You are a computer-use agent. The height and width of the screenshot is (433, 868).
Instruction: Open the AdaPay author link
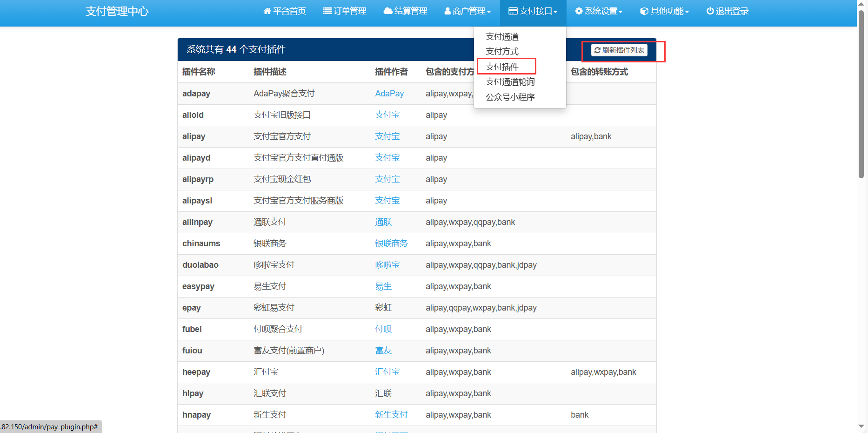[x=389, y=94]
